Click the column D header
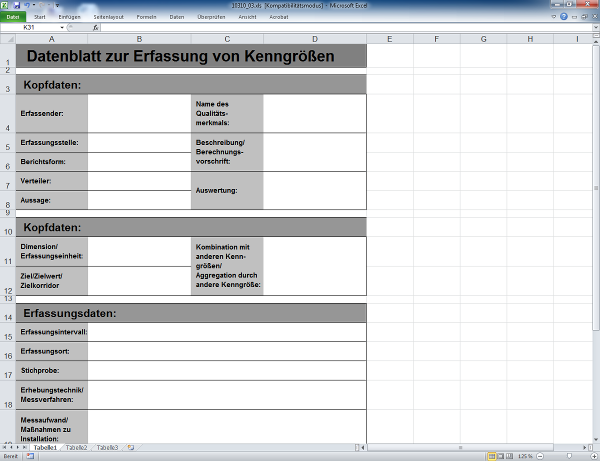Image resolution: width=600 pixels, height=461 pixels. click(315, 39)
